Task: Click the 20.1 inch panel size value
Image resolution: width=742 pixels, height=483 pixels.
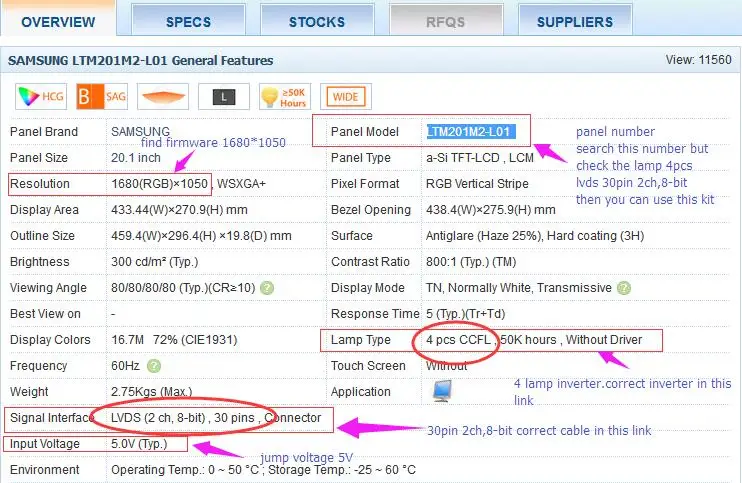Action: (x=136, y=158)
